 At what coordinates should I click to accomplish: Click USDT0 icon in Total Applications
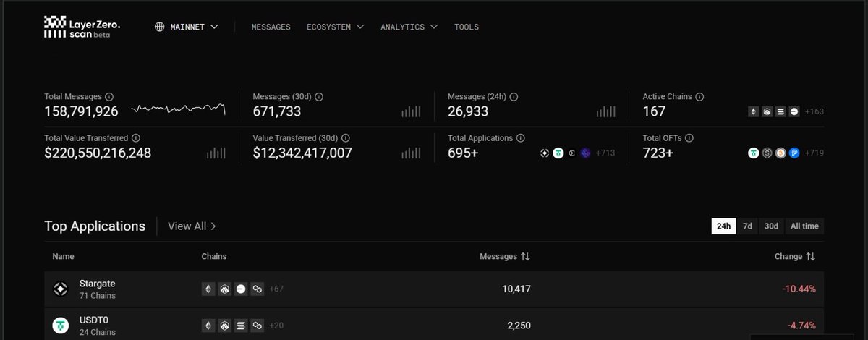558,153
